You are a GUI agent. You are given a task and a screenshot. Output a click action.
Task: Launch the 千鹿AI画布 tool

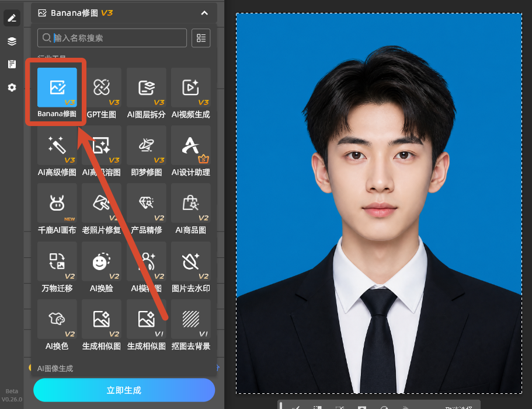pos(57,203)
